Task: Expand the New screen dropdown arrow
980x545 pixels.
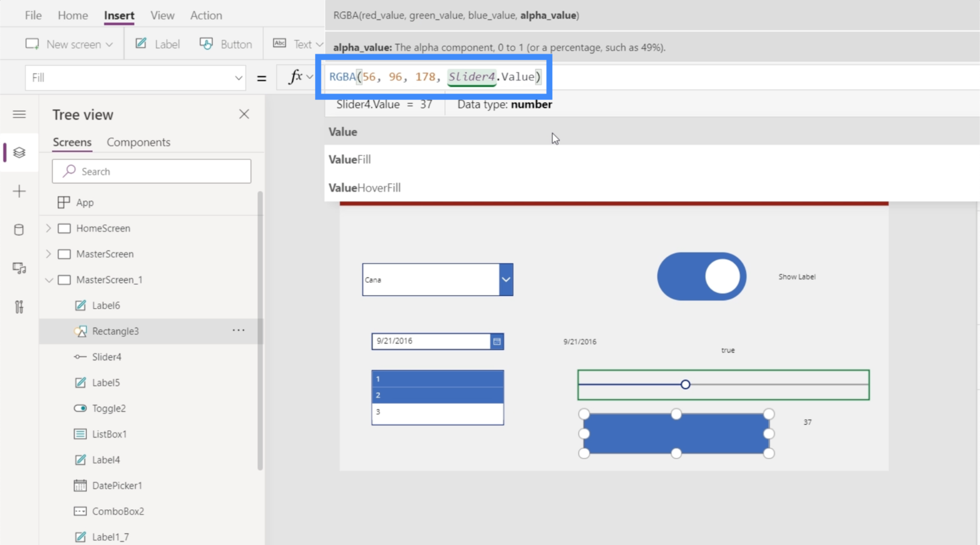Action: (109, 44)
